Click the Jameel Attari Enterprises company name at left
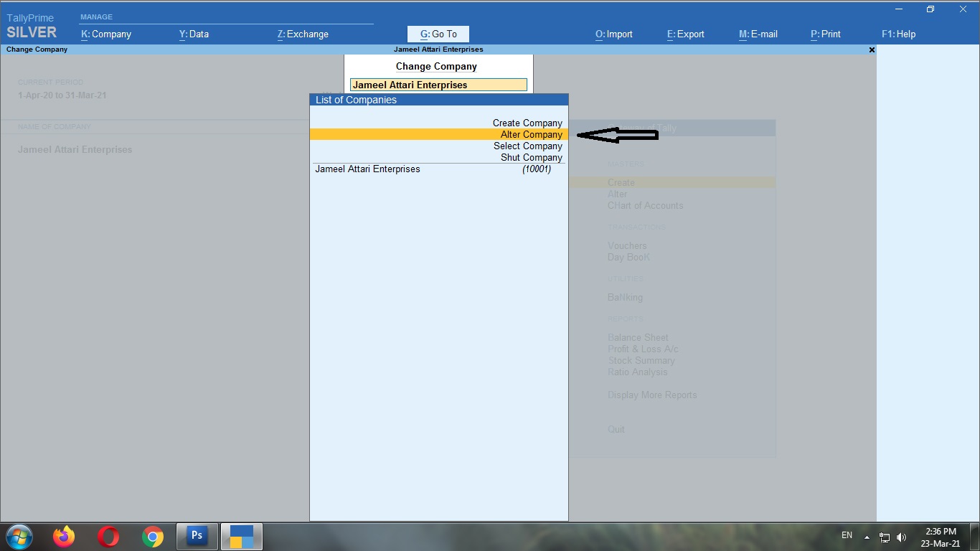 click(75, 150)
